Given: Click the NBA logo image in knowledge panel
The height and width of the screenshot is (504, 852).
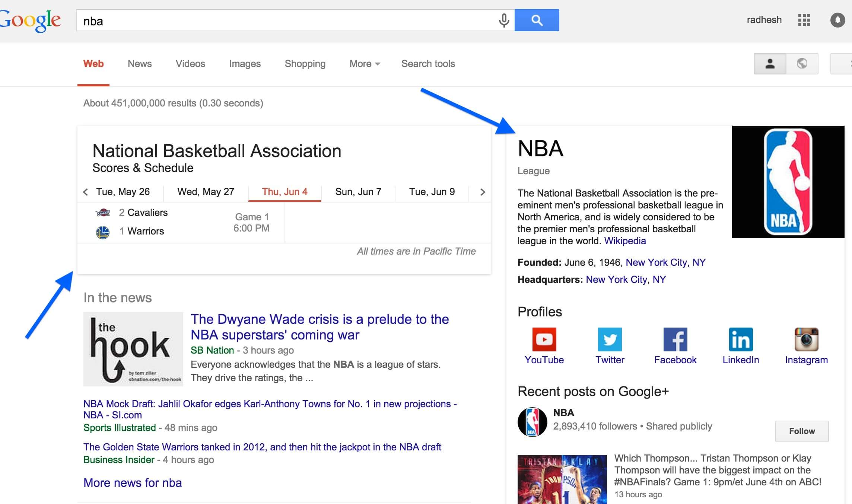Looking at the screenshot, I should click(788, 182).
